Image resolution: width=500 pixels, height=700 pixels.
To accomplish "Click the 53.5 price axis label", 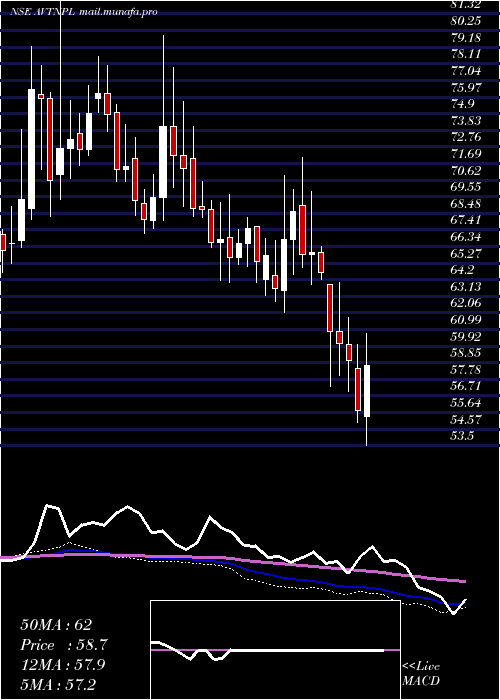I will coord(462,436).
